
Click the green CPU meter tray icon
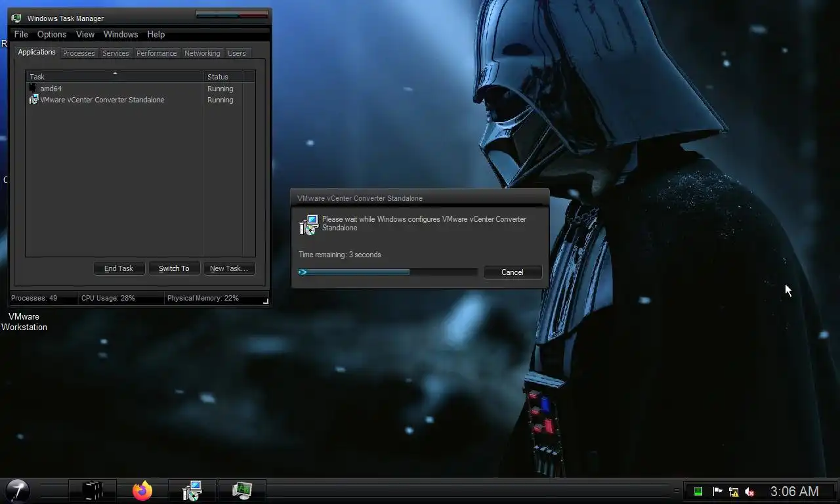point(698,492)
